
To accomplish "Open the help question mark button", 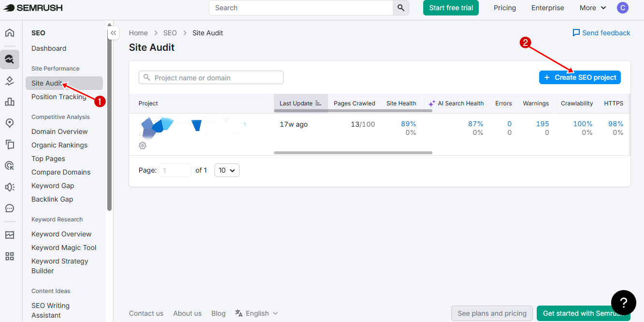I will (623, 303).
